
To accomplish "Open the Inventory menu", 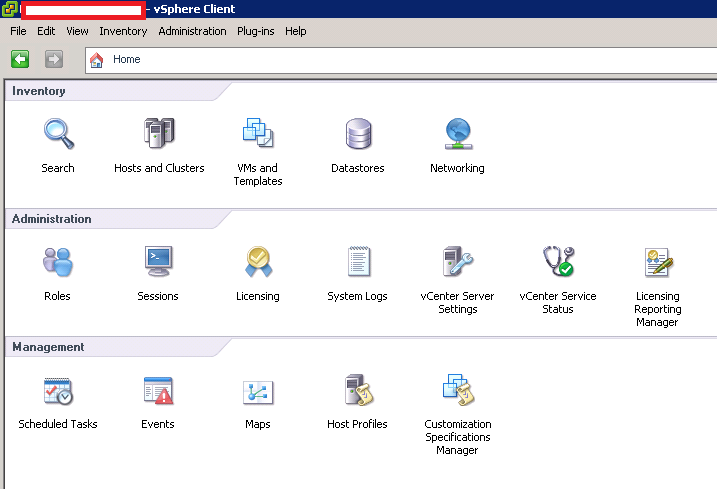I will [123, 31].
